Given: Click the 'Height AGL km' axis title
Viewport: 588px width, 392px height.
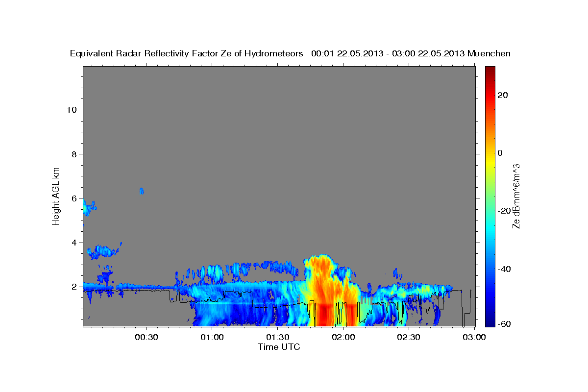Looking at the screenshot, I should (56, 196).
